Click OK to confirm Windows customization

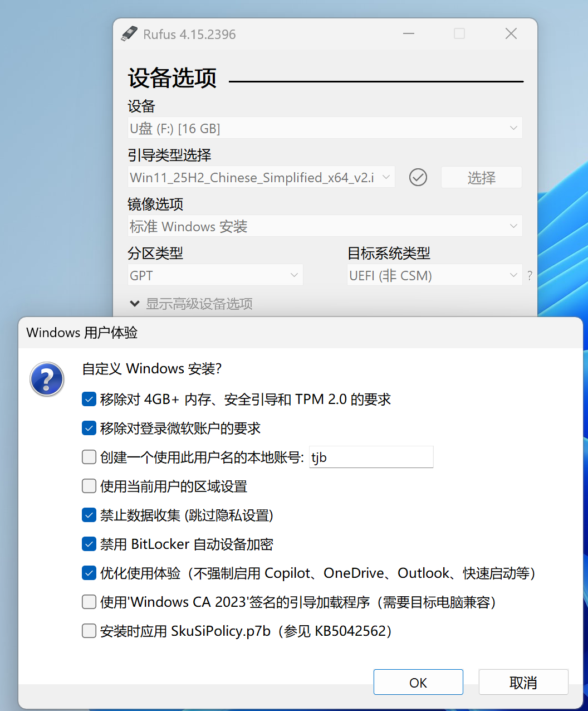click(418, 682)
